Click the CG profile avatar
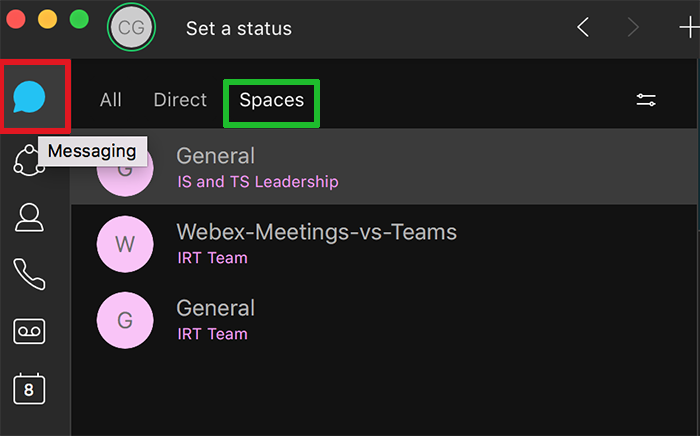 131,28
